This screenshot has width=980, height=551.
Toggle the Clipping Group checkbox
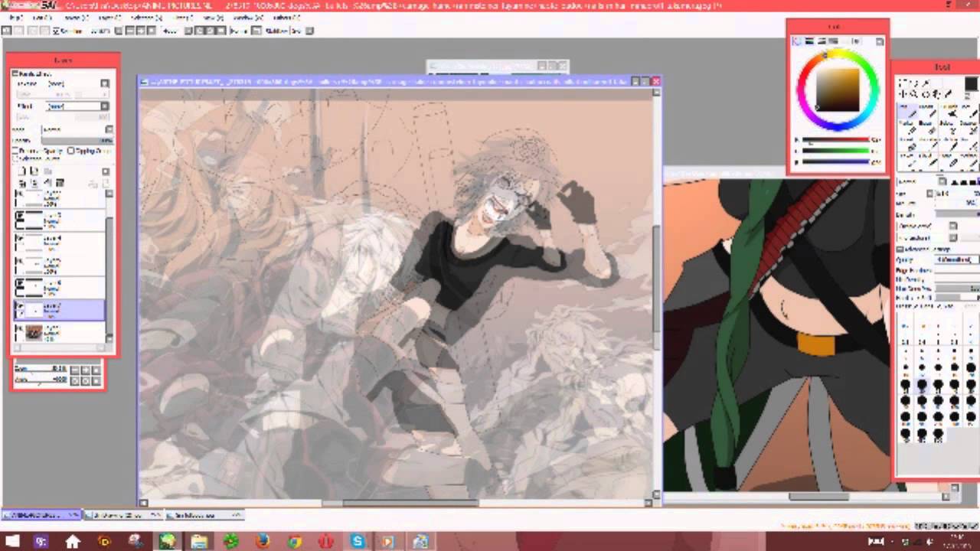coord(70,151)
